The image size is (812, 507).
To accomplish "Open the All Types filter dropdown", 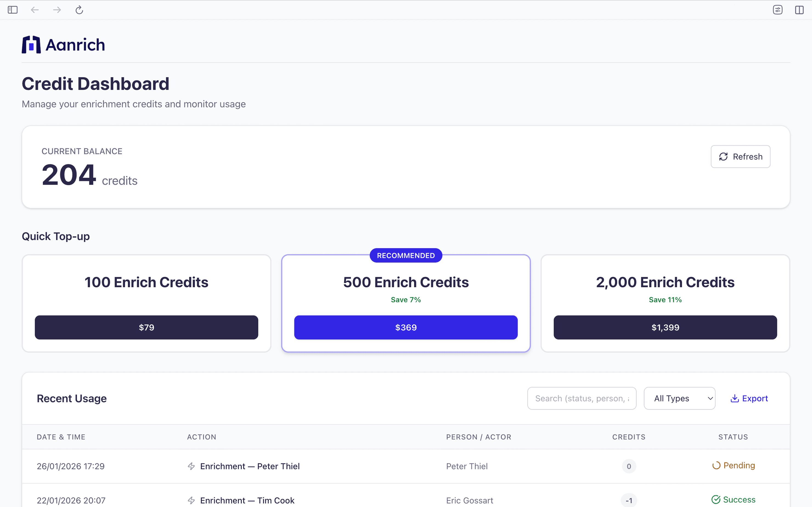I will (x=679, y=398).
